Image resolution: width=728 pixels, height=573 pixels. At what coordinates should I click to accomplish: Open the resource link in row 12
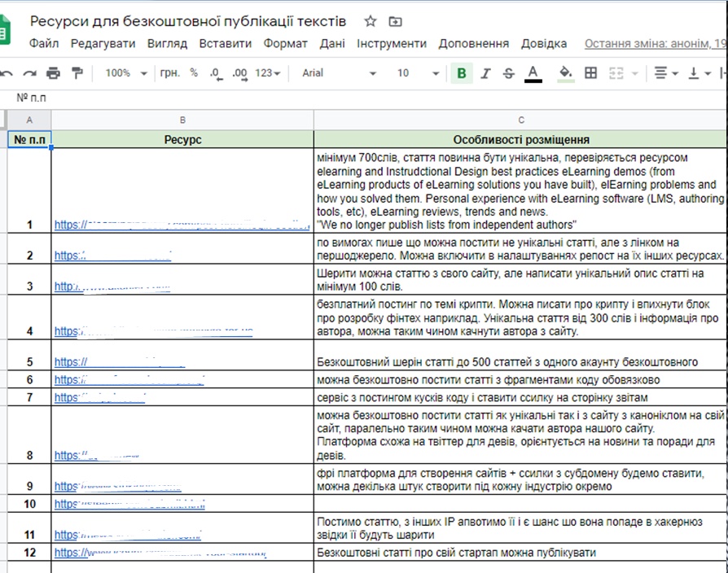160,553
